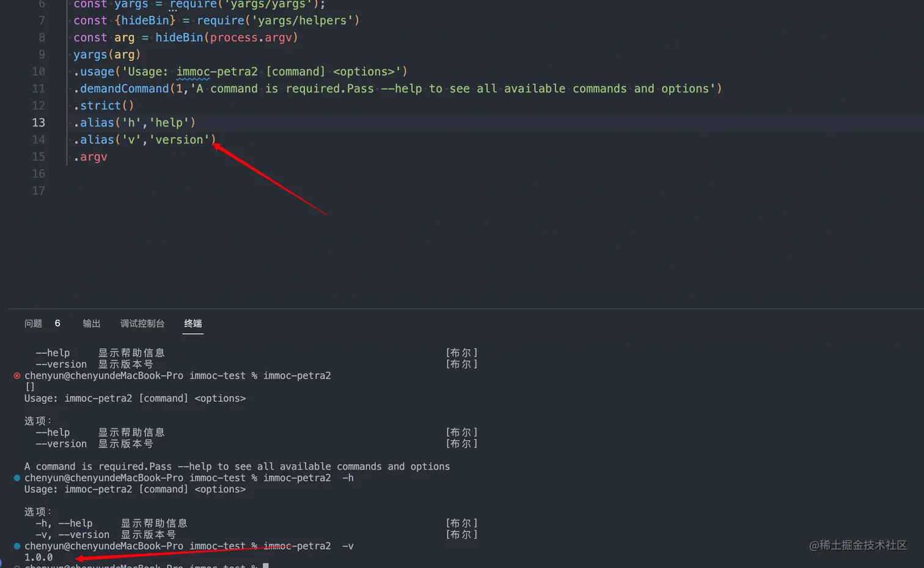Click line number 10 in the gutter
Screen dimensions: 924x568
pyautogui.click(x=38, y=72)
